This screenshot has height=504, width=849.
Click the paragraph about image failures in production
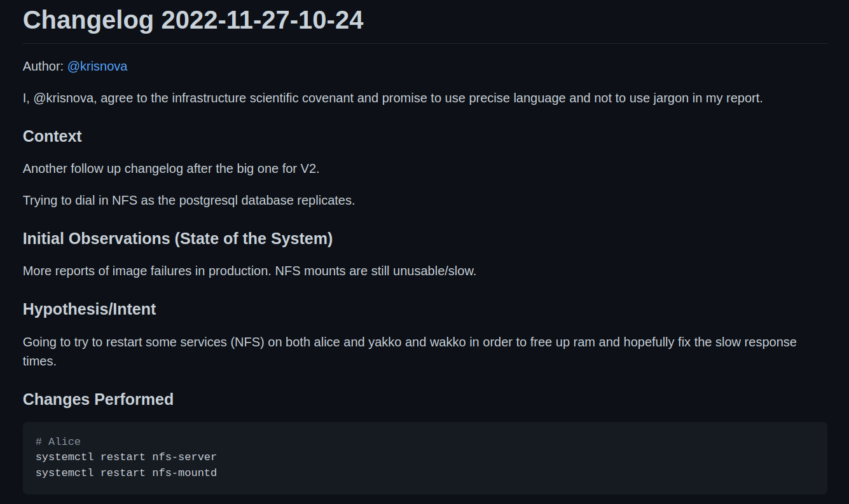click(249, 271)
